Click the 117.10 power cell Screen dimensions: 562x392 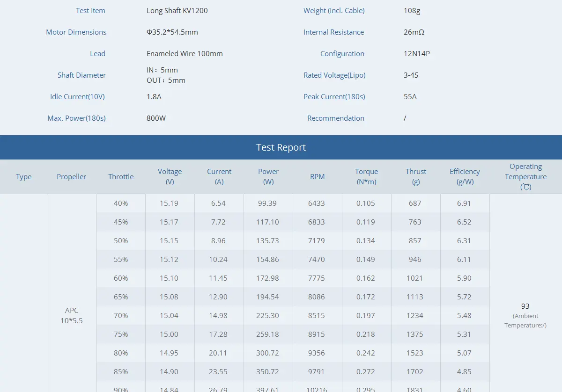(x=267, y=222)
